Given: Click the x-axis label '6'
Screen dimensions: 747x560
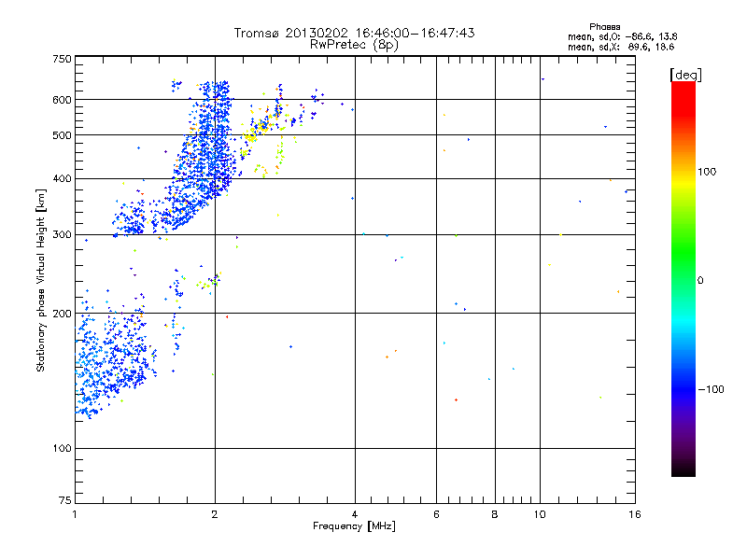Looking at the screenshot, I should (x=436, y=514).
